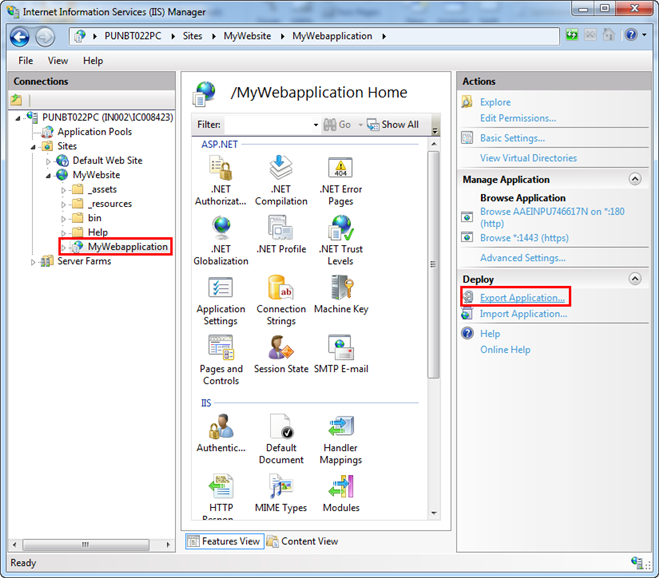Open the .NET Globalization feature icon
659x578 pixels.
click(x=220, y=229)
